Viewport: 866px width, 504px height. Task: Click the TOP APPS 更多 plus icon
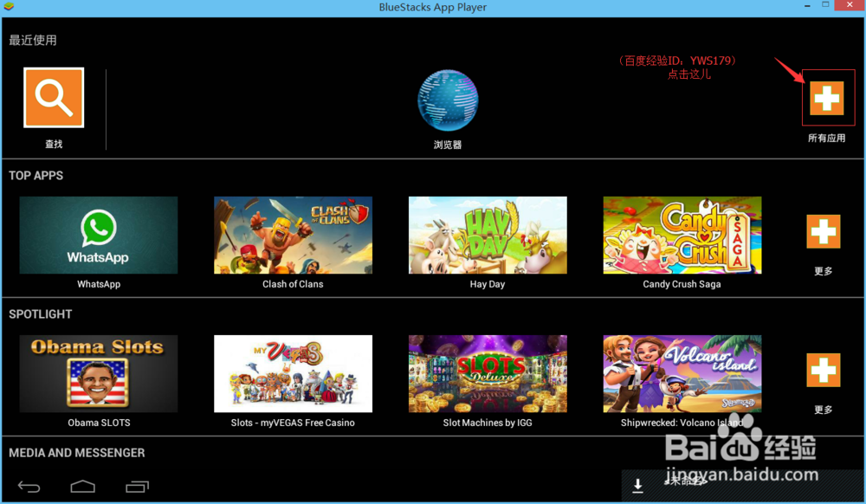click(x=823, y=231)
